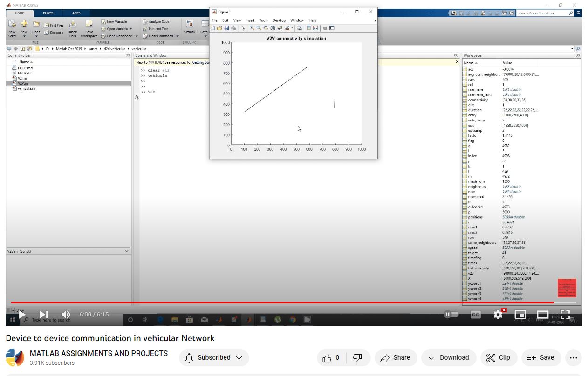Image resolution: width=588 pixels, height=376 pixels.
Task: Expand the V2V.m script details panel
Action: pyautogui.click(x=127, y=251)
